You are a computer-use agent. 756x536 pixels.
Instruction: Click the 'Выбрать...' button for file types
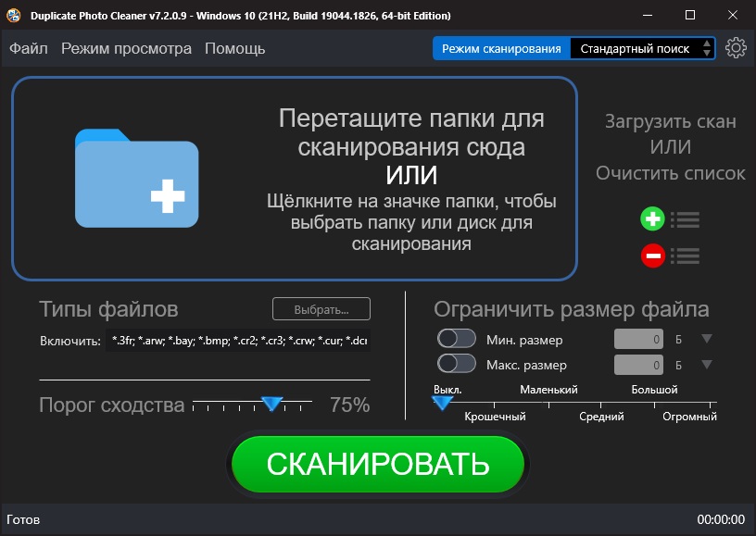point(321,308)
